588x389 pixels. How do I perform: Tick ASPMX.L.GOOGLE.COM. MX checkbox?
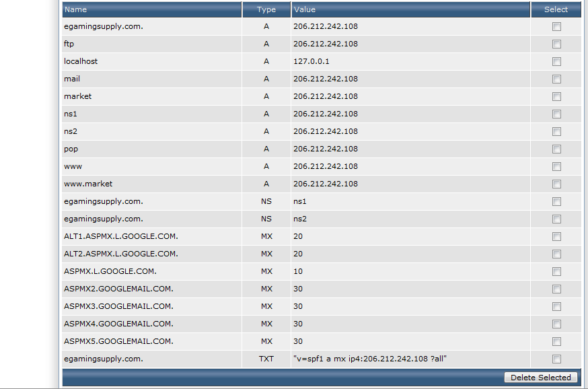click(x=556, y=272)
